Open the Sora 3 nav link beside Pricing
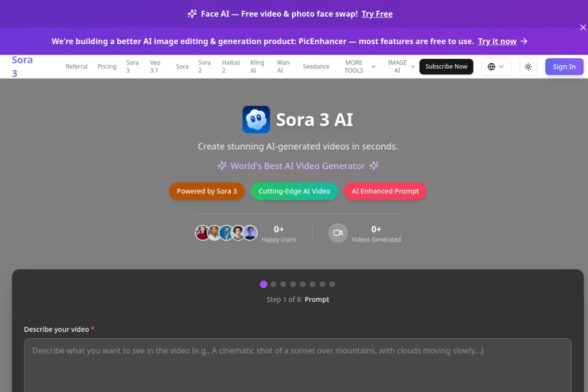The width and height of the screenshot is (588, 392). point(132,67)
